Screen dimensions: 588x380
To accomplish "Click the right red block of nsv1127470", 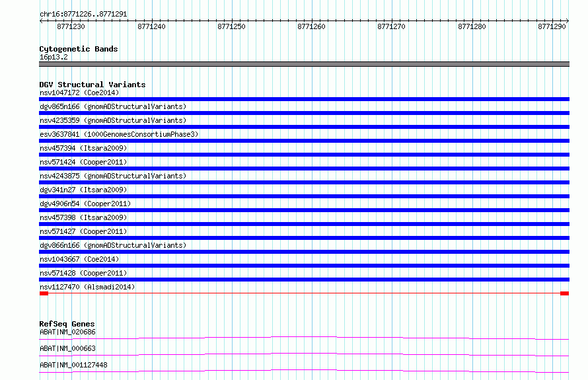I will point(564,293).
